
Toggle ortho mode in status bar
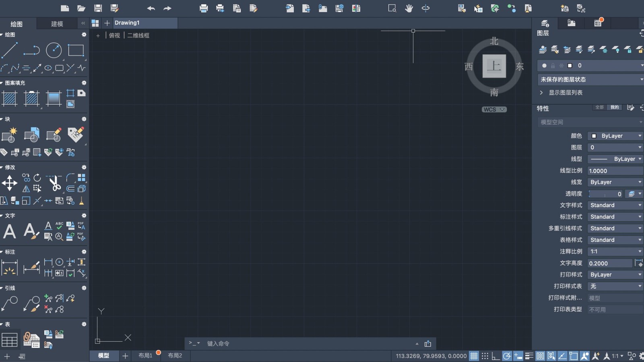(496, 356)
